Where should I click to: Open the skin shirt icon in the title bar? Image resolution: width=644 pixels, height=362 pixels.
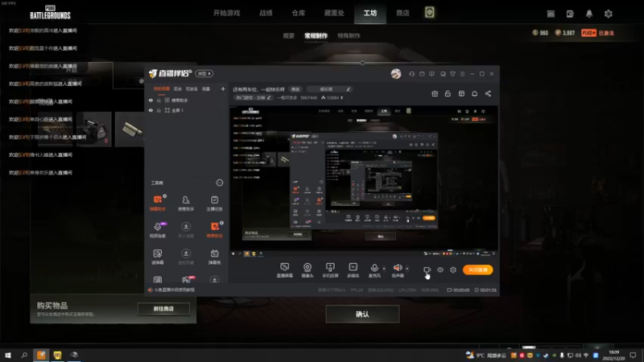click(x=452, y=74)
